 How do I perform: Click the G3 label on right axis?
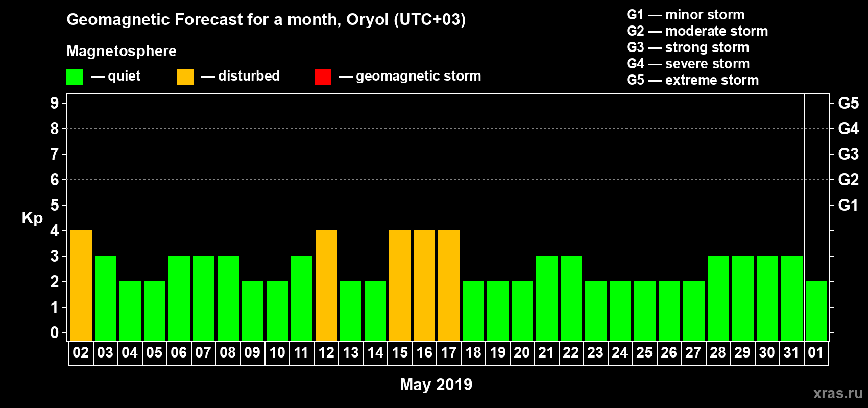849,154
